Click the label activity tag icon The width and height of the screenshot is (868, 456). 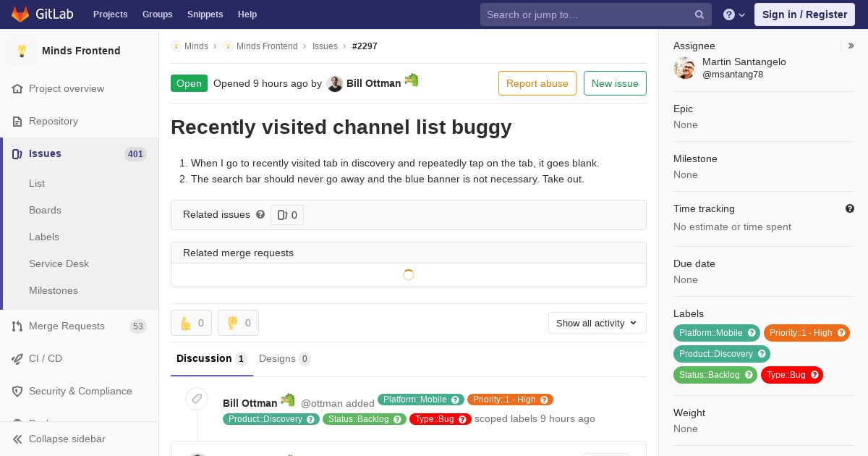click(197, 400)
